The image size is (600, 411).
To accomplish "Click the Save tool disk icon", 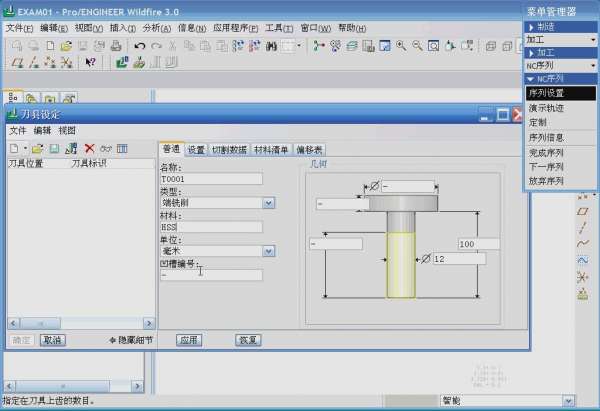I will pyautogui.click(x=54, y=148).
